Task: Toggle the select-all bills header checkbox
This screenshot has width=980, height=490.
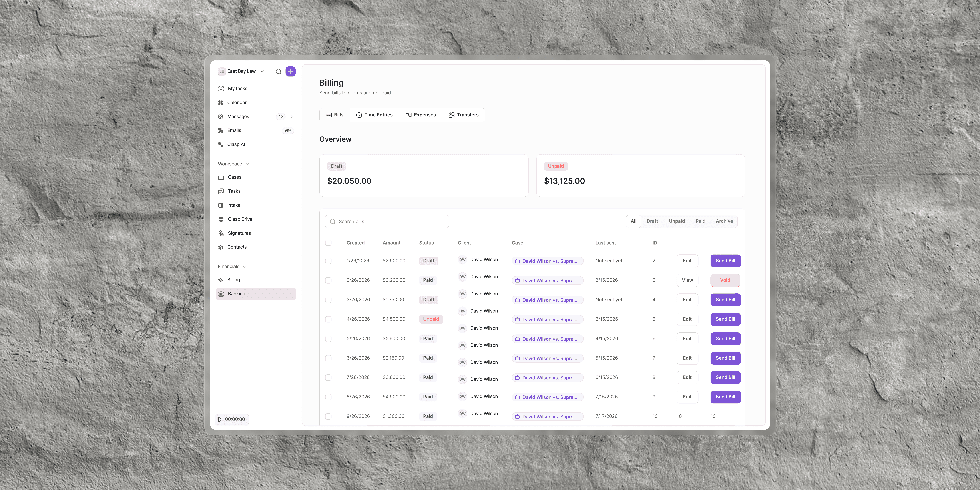Action: click(328, 243)
